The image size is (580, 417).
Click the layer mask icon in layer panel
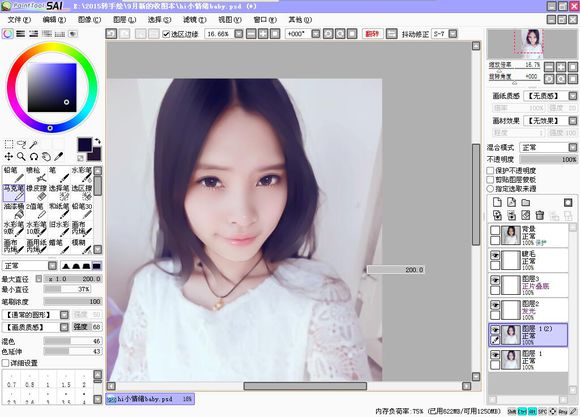(x=568, y=202)
